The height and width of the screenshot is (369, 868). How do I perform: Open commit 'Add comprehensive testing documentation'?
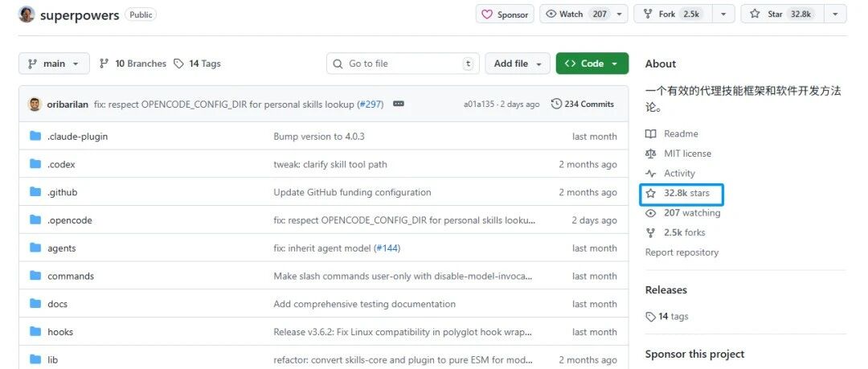(x=364, y=304)
